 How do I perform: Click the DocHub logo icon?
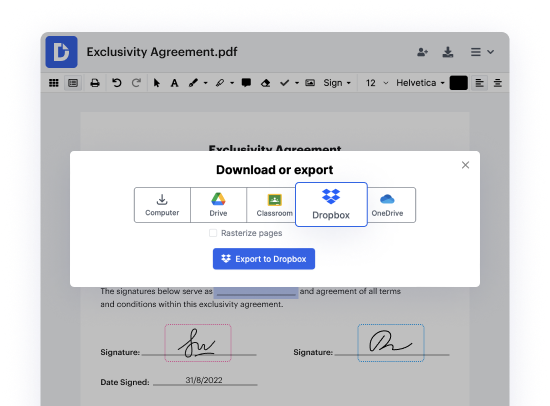pos(61,52)
